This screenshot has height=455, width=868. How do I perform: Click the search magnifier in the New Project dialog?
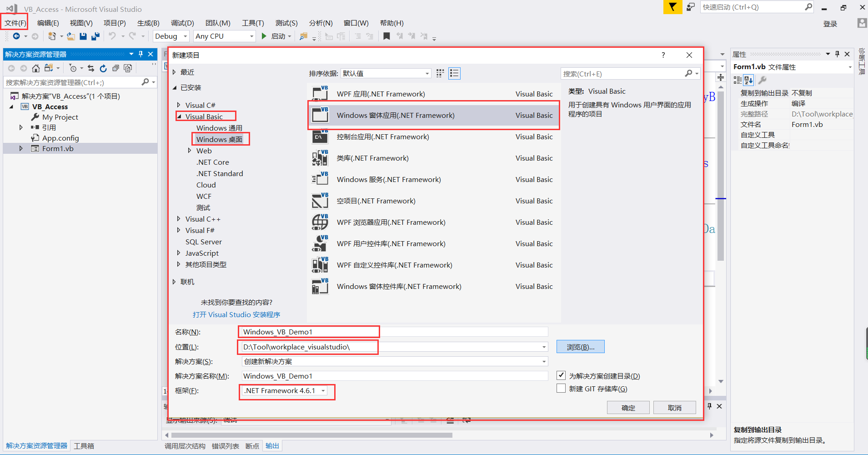click(x=690, y=73)
